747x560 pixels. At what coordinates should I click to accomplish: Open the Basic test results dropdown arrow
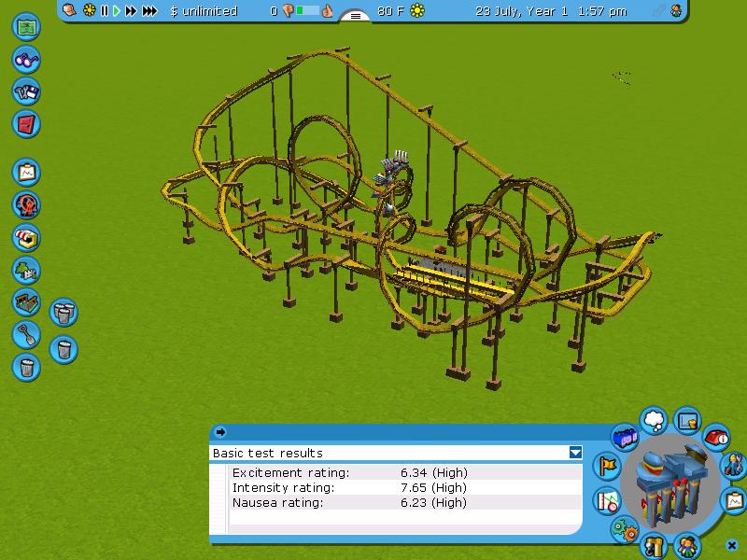(575, 453)
